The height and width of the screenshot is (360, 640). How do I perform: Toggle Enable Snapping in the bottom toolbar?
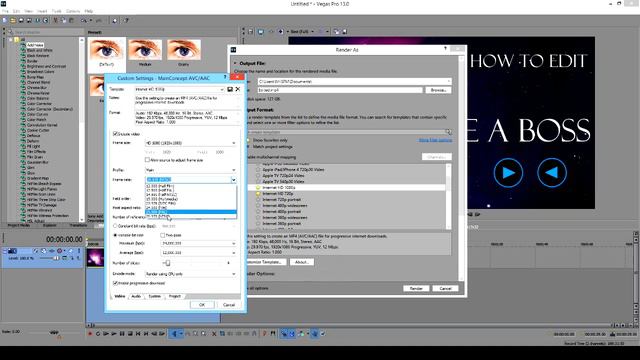pos(284,333)
